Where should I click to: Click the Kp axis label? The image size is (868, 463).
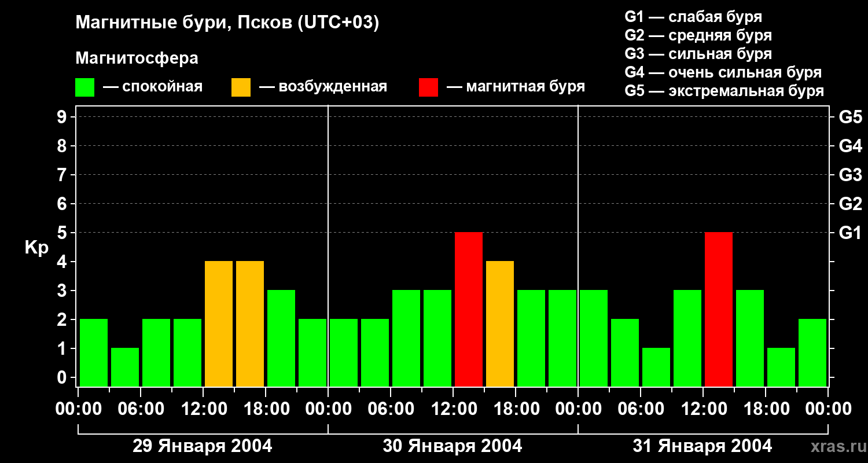(x=36, y=248)
